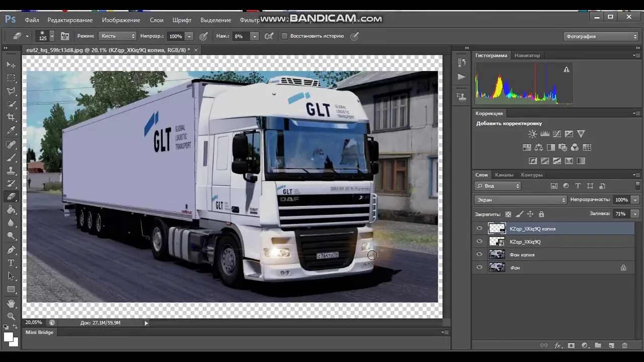Image resolution: width=644 pixels, height=362 pixels.
Task: Open the Непрозр. opacity dropdown arrow
Action: point(189,36)
